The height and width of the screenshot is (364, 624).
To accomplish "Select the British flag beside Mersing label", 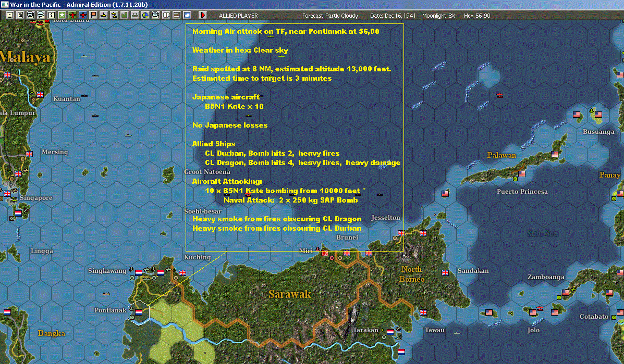I will tap(29, 154).
